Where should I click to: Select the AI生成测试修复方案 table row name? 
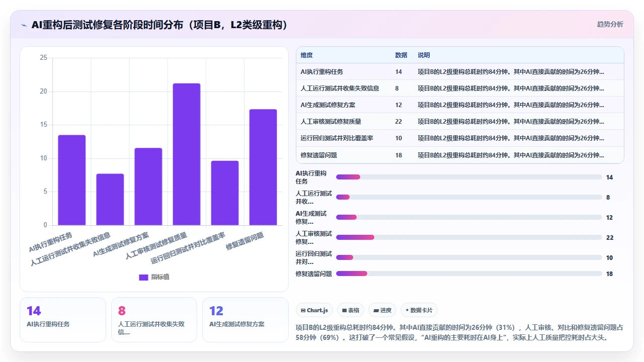(x=328, y=105)
